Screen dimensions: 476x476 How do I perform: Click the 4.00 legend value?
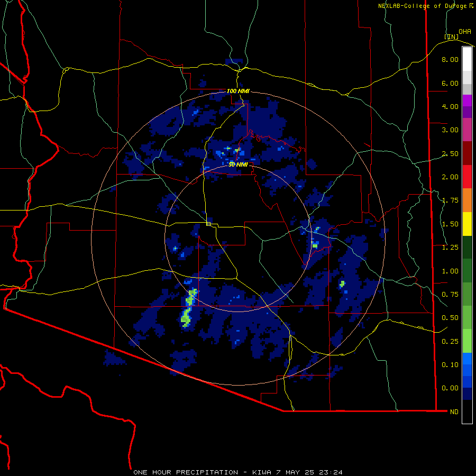point(450,106)
